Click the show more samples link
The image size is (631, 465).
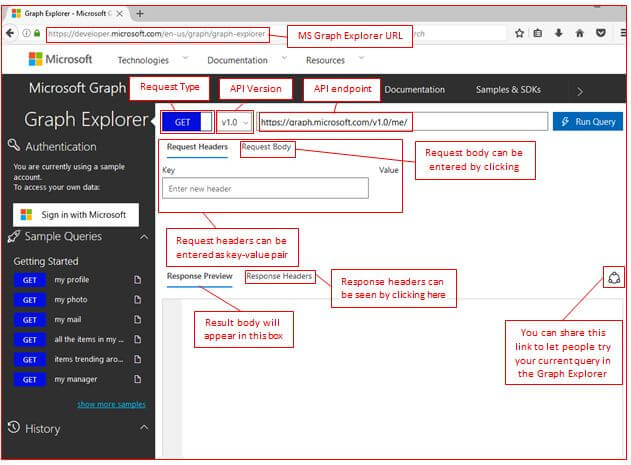[111, 404]
